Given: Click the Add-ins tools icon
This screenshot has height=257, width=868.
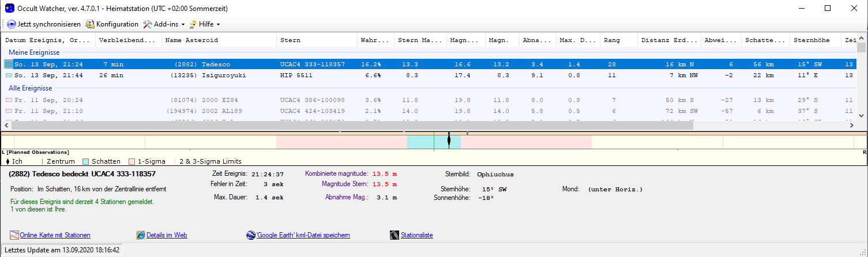Looking at the screenshot, I should tap(147, 24).
